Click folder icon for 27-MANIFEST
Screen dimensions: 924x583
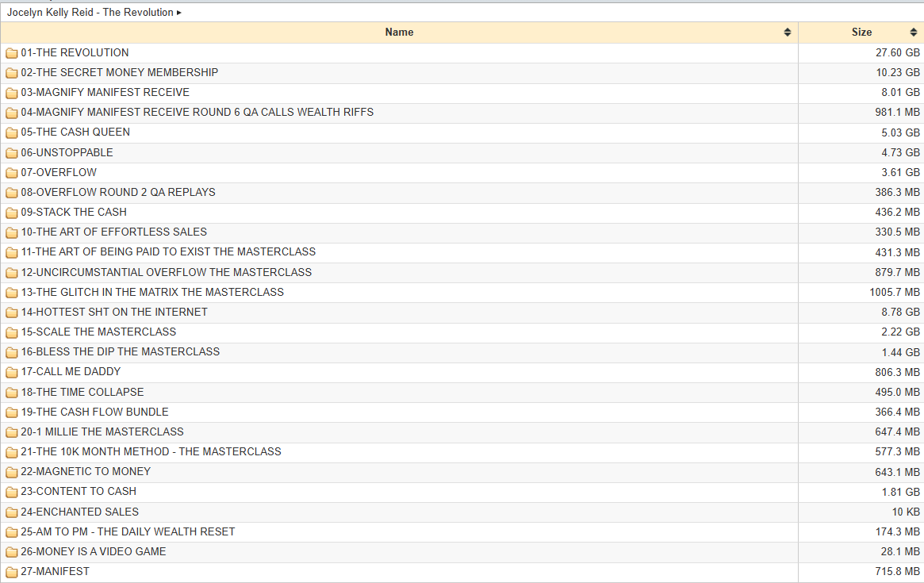(11, 572)
